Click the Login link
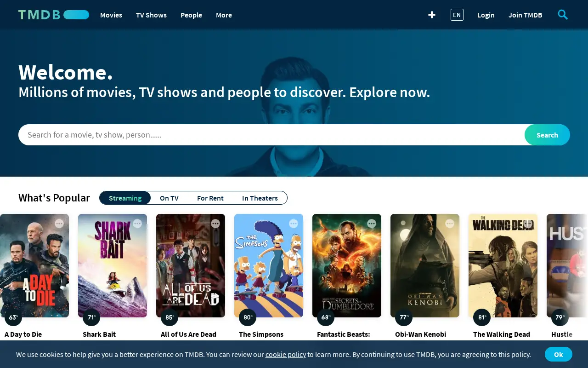The width and height of the screenshot is (588, 368). click(x=486, y=15)
